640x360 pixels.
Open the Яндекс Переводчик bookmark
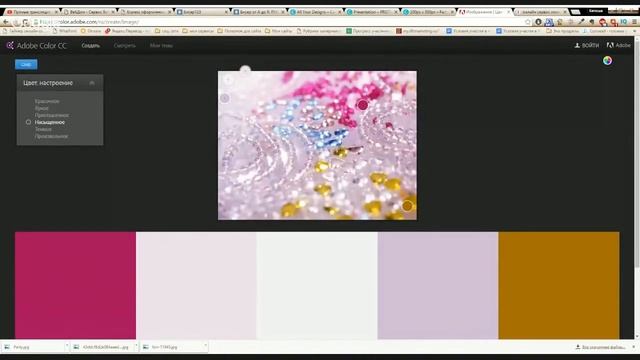pyautogui.click(x=128, y=31)
